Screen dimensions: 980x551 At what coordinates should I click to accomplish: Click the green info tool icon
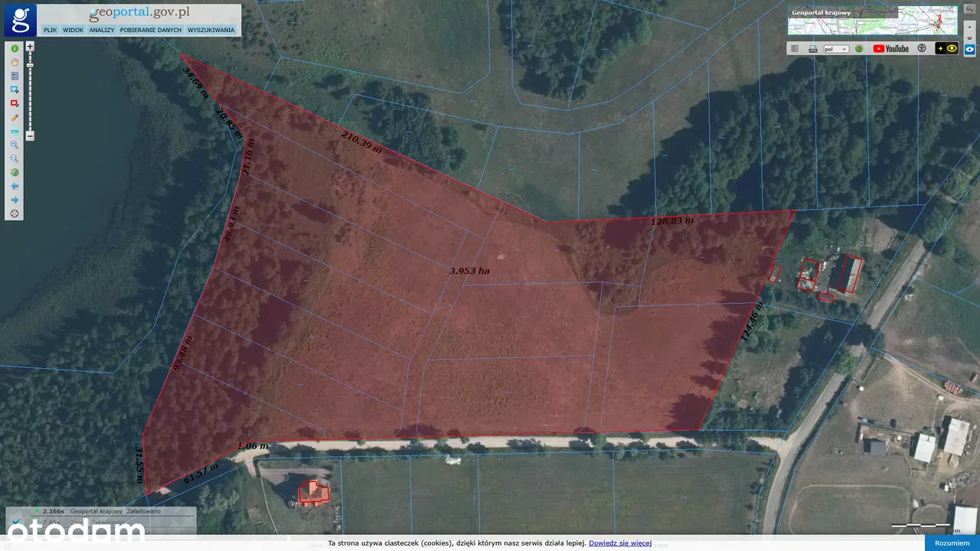(15, 48)
